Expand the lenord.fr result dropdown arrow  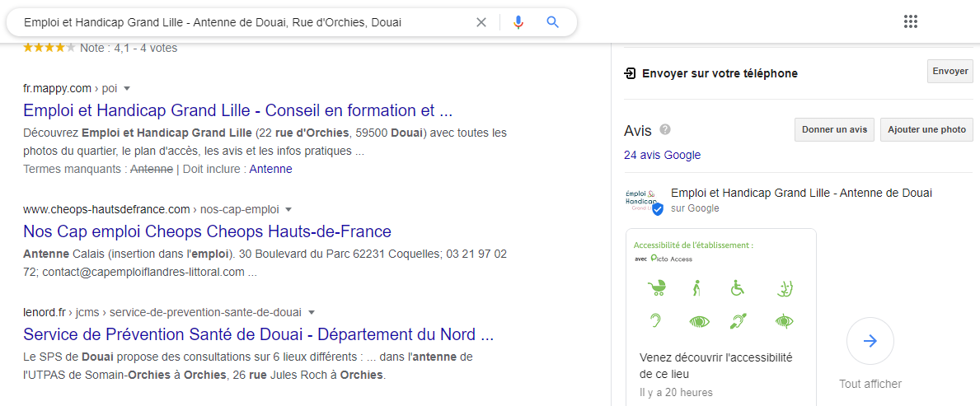(x=312, y=313)
